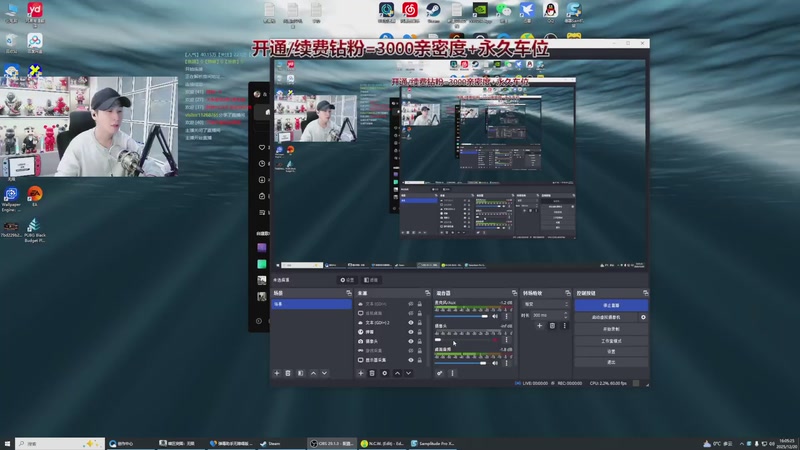800x450 pixels.
Task: Open the Windows Start button
Action: pyautogui.click(x=7, y=444)
